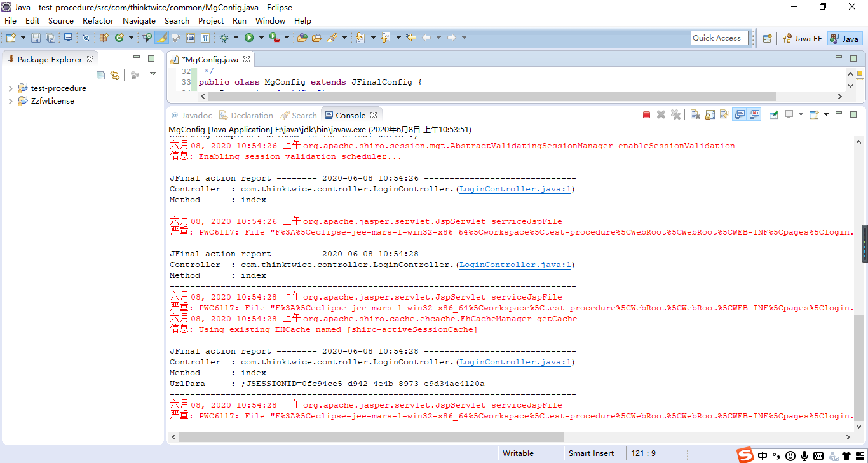
Task: Expand the test-procedure project node
Action: (x=10, y=88)
